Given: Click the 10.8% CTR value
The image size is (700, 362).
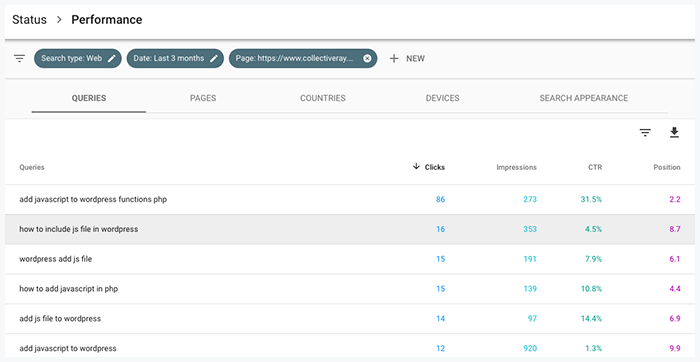Looking at the screenshot, I should pyautogui.click(x=591, y=289).
